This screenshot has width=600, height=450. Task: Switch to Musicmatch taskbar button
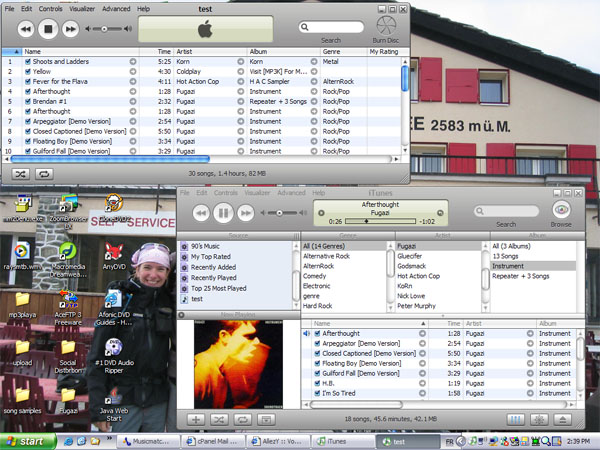148,442
